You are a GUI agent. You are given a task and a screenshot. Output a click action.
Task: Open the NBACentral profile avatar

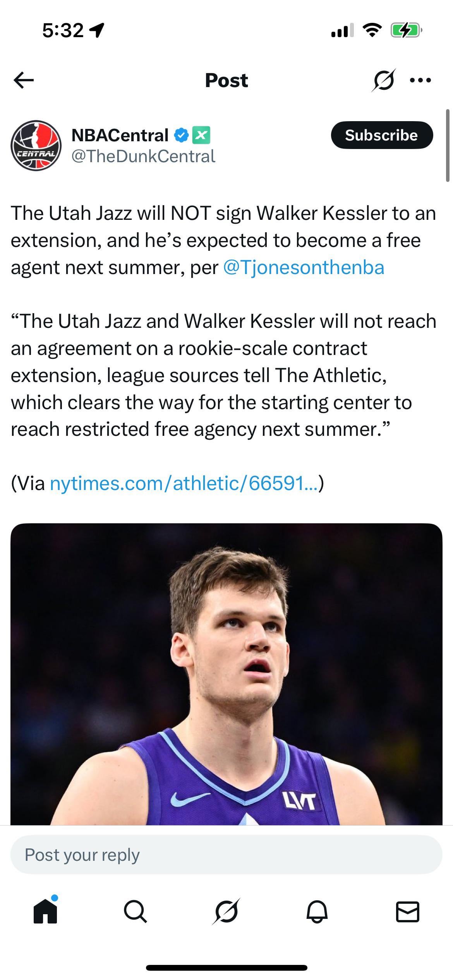click(x=36, y=146)
